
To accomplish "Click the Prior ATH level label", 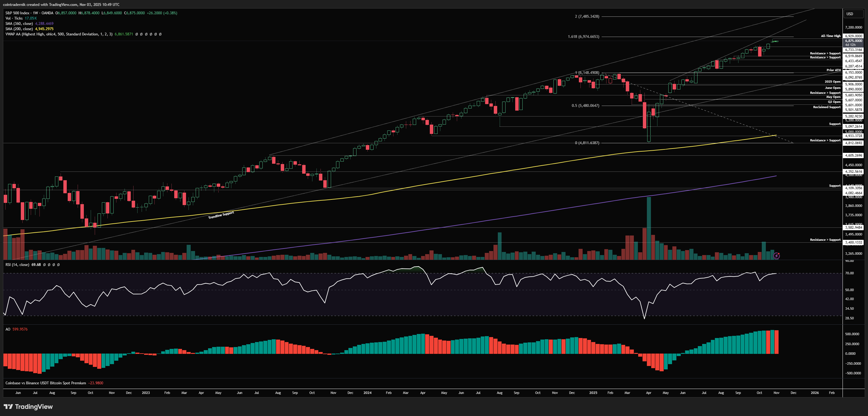I will tap(833, 70).
